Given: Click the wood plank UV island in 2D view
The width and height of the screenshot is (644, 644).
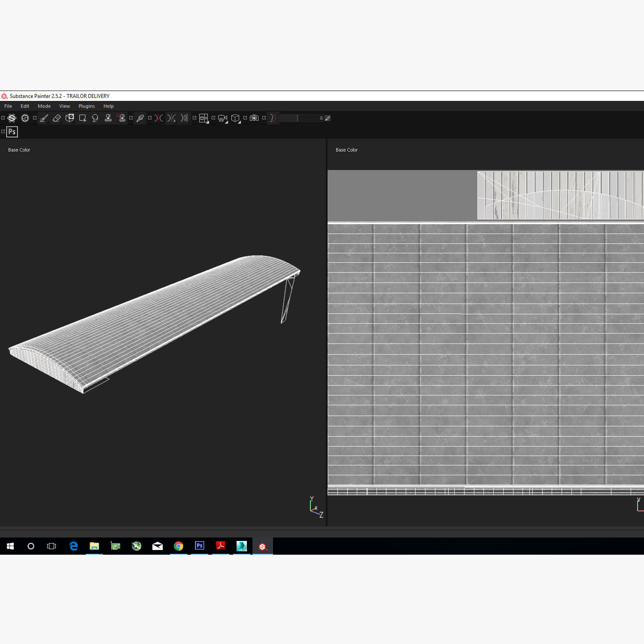Looking at the screenshot, I should point(560,195).
